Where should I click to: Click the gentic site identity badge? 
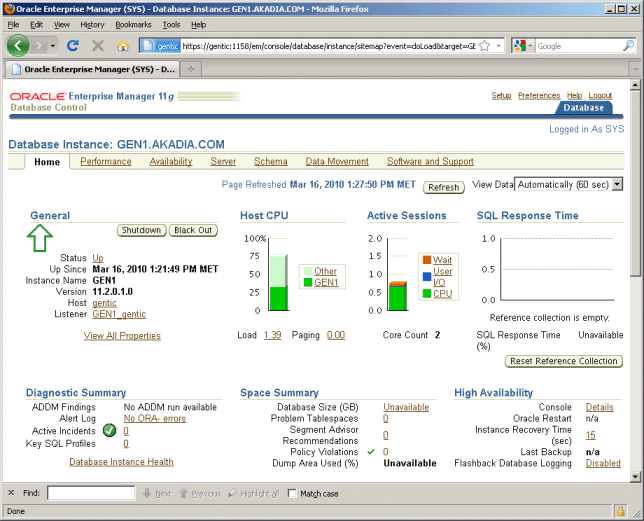click(160, 46)
